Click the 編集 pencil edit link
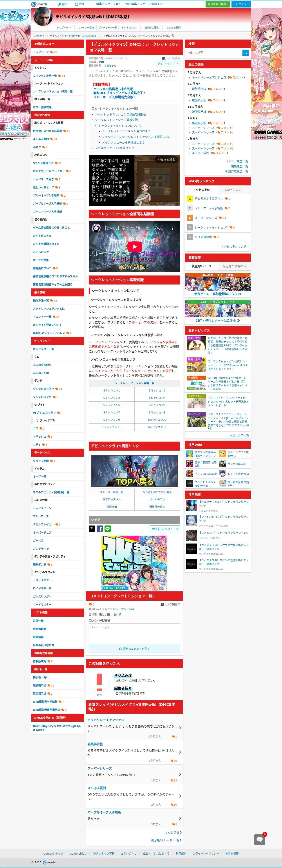The width and height of the screenshot is (282, 868). click(x=62, y=4)
